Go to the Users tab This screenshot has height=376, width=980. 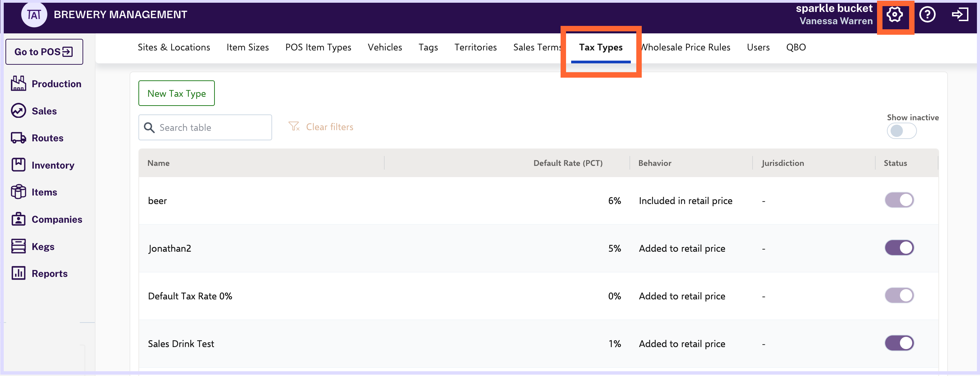(758, 47)
